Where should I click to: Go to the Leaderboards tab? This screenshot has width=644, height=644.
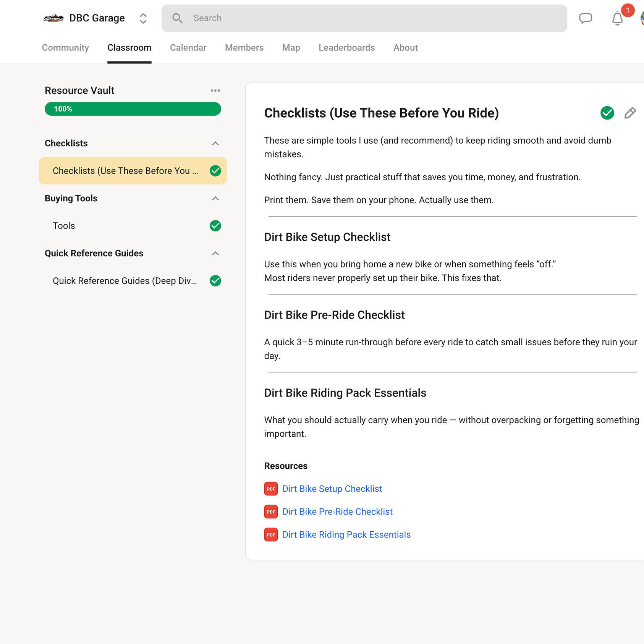pos(346,48)
